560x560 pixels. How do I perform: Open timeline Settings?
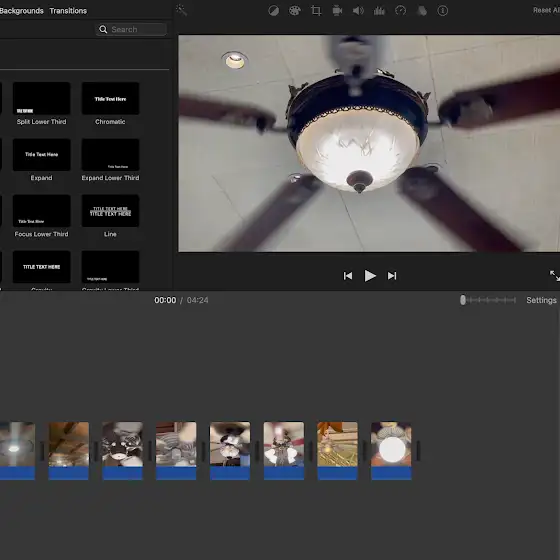tap(541, 300)
